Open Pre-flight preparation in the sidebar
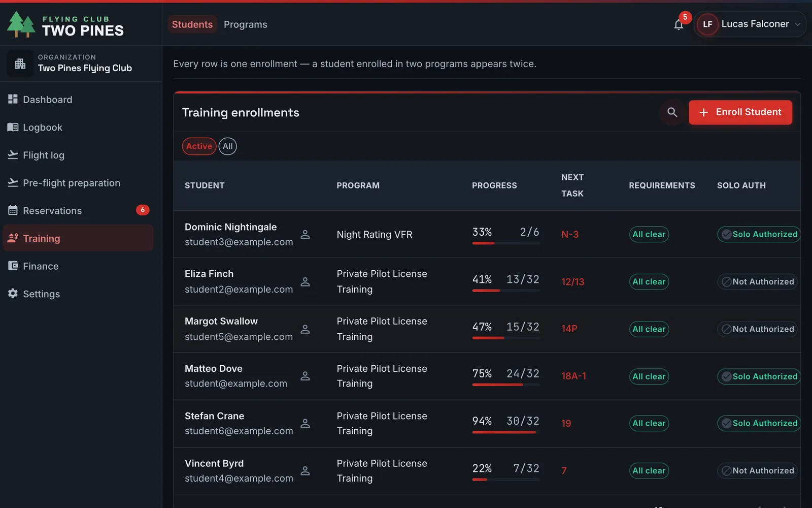Viewport: 812px width, 508px height. [x=78, y=183]
